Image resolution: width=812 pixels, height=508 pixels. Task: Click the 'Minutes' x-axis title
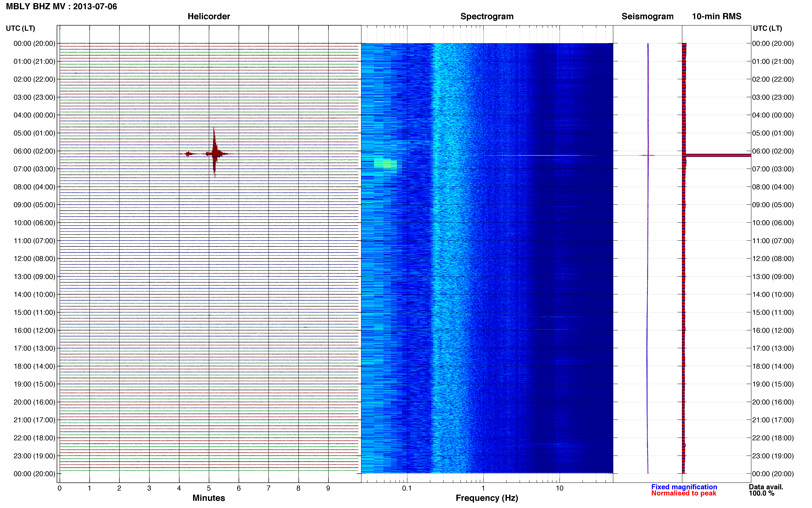[x=208, y=498]
